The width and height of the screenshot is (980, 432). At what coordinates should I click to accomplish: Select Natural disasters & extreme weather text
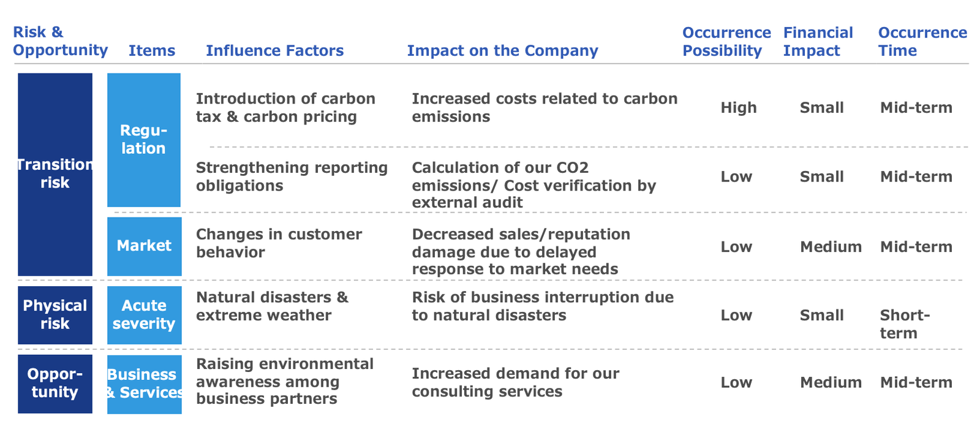[x=272, y=306]
